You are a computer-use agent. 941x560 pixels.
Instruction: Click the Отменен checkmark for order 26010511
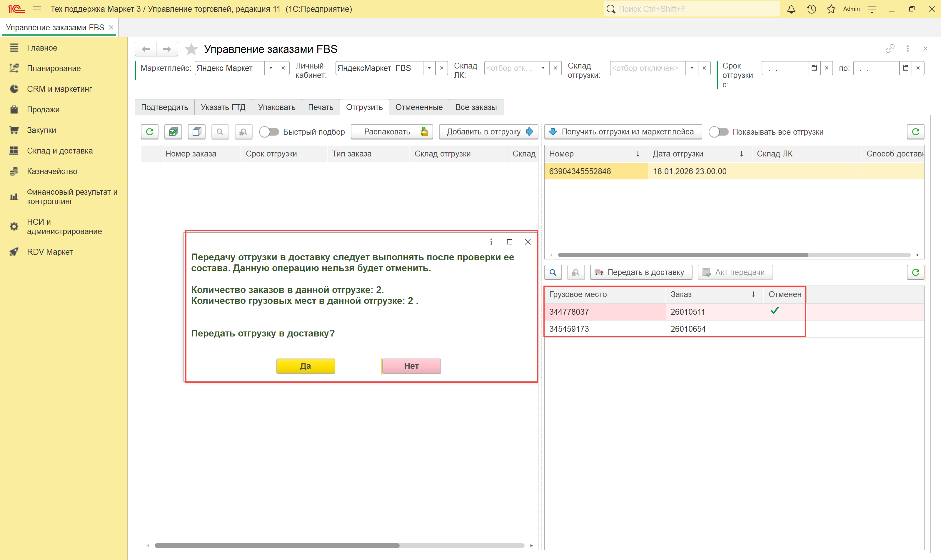775,311
